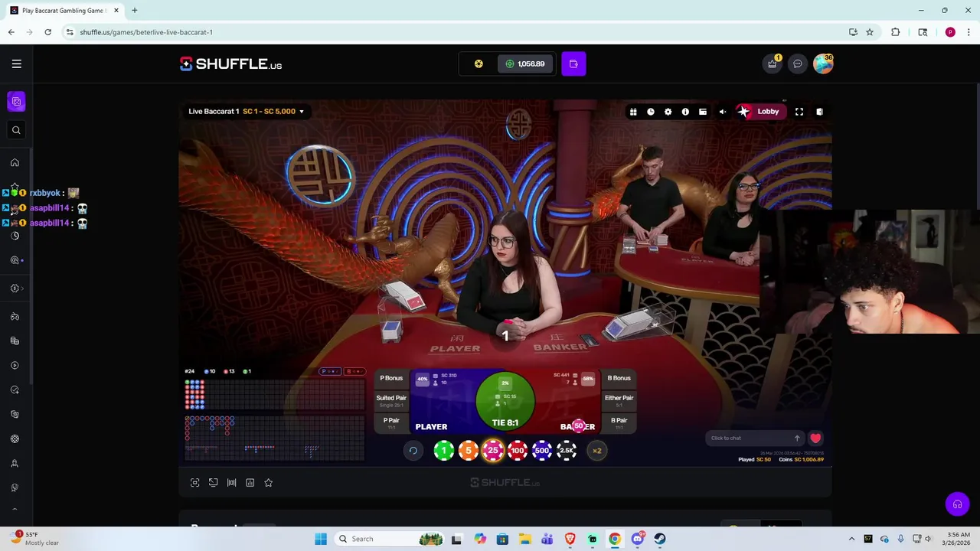Double the bet with x2 button
Screen dimensions: 980x551
[x=596, y=451]
